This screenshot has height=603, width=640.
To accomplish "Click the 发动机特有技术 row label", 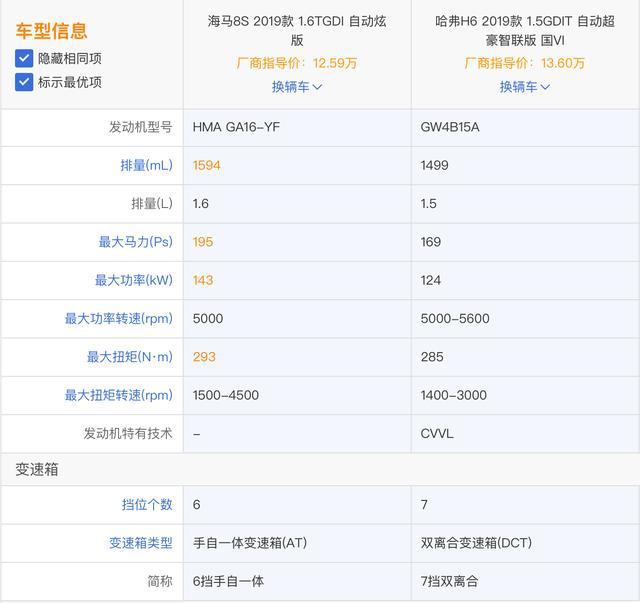I will click(128, 433).
